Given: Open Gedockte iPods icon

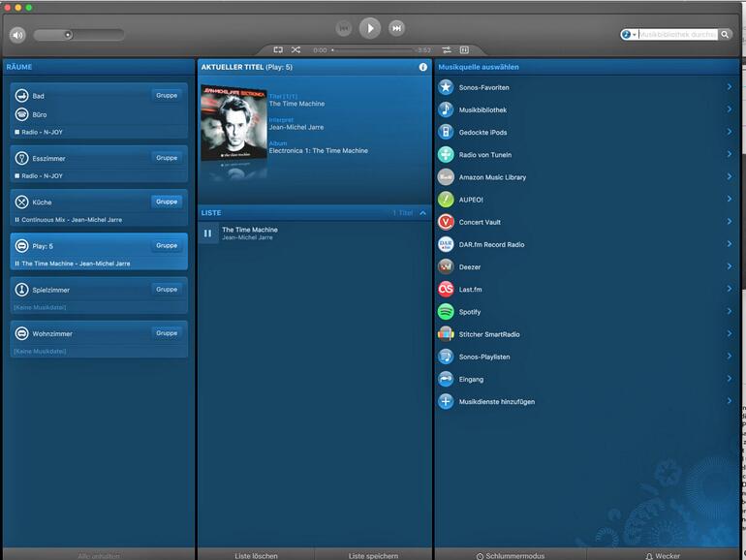Looking at the screenshot, I should tap(446, 132).
